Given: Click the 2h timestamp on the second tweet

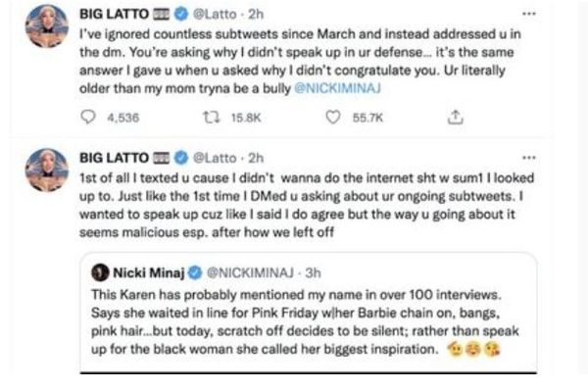Looking at the screenshot, I should click(x=256, y=158).
